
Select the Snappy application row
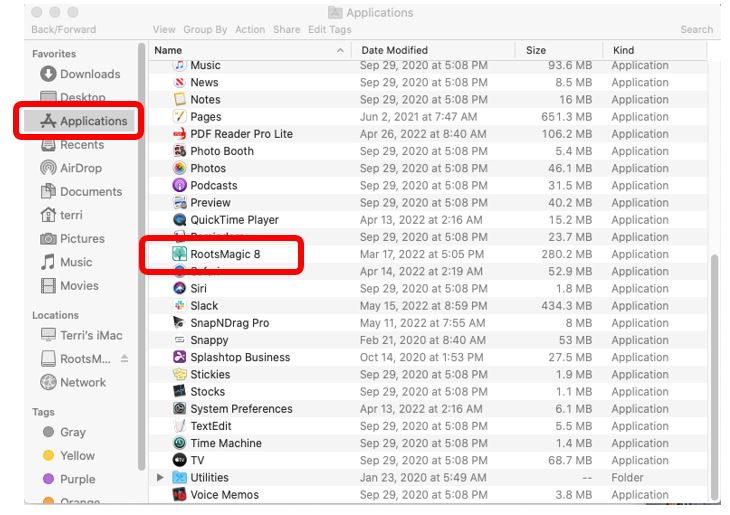pyautogui.click(x=427, y=340)
